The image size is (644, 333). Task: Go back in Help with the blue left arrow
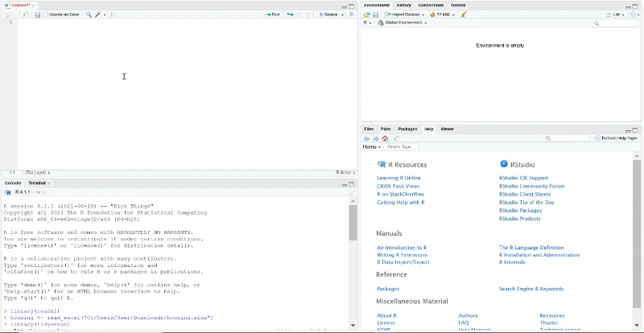(366, 138)
